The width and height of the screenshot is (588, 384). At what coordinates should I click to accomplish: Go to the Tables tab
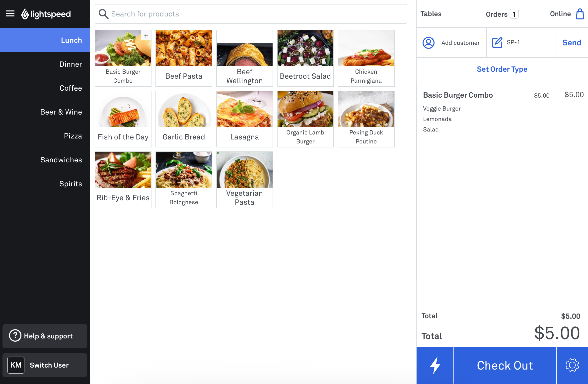[x=431, y=14]
